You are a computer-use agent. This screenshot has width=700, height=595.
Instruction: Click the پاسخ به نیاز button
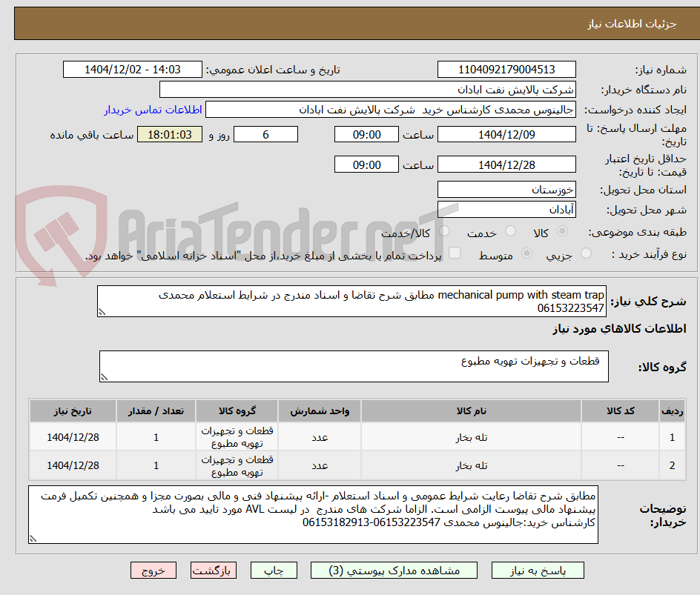[538, 571]
